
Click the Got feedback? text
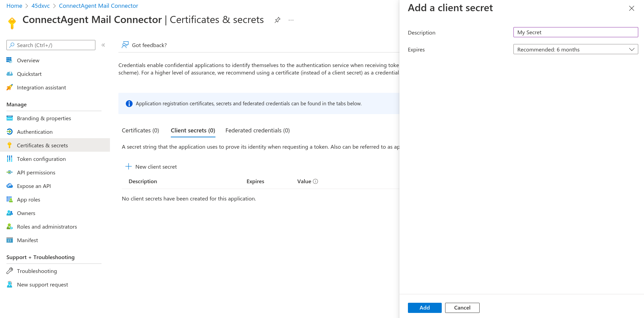pyautogui.click(x=149, y=45)
